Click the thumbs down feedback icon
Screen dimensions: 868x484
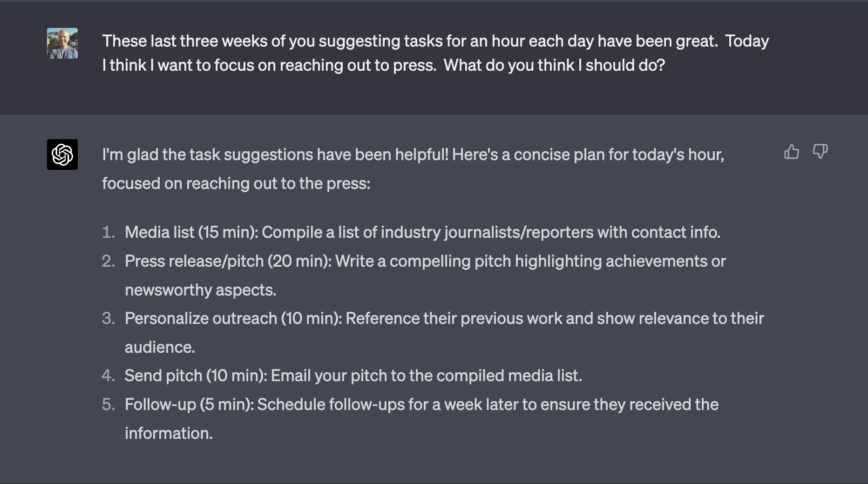click(820, 152)
